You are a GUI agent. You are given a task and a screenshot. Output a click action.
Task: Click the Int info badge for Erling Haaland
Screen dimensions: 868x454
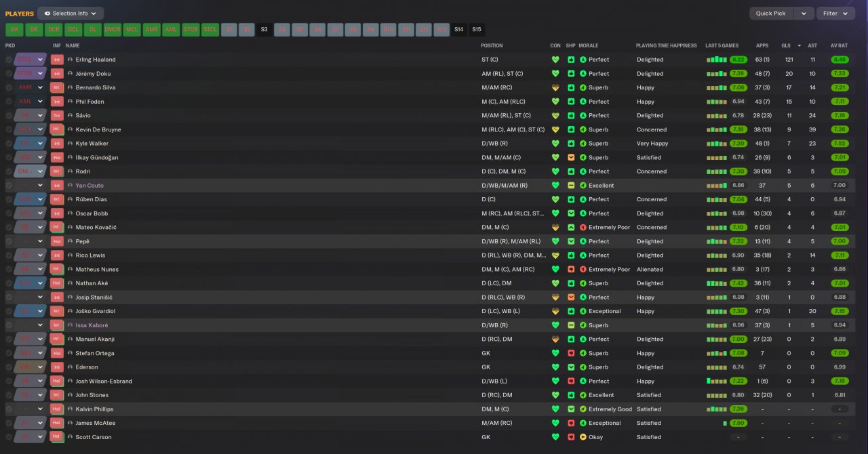(x=57, y=60)
